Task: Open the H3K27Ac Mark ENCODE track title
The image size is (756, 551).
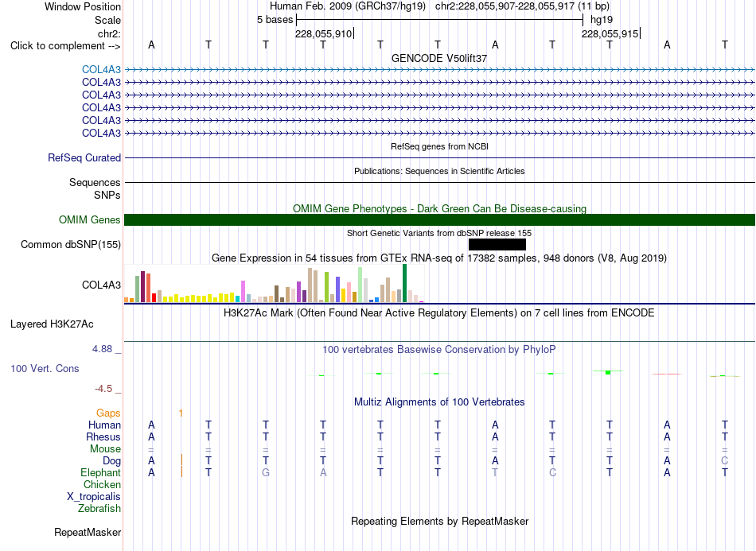Action: [x=439, y=313]
